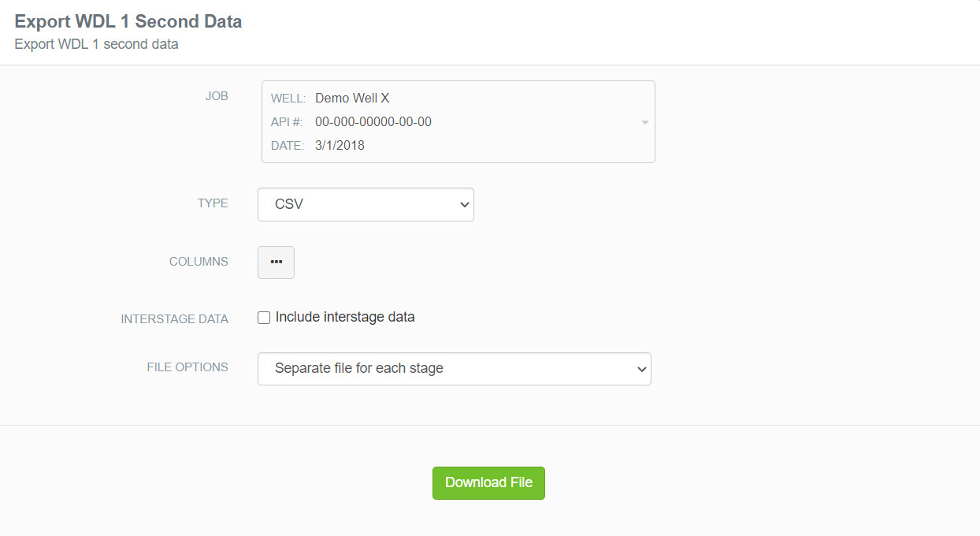Expand 'Separate file for each stage' dropdown
Screen dimensions: 980x536
tap(454, 369)
